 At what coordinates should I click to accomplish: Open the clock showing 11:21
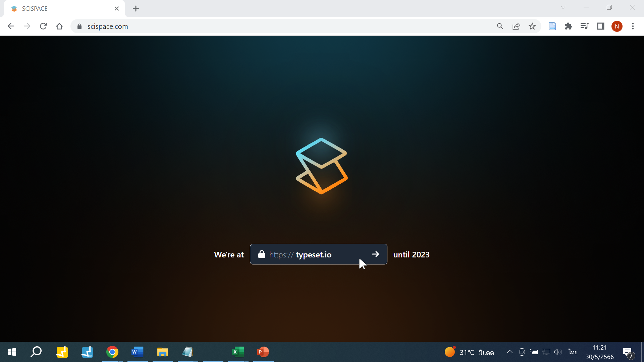coord(600,352)
